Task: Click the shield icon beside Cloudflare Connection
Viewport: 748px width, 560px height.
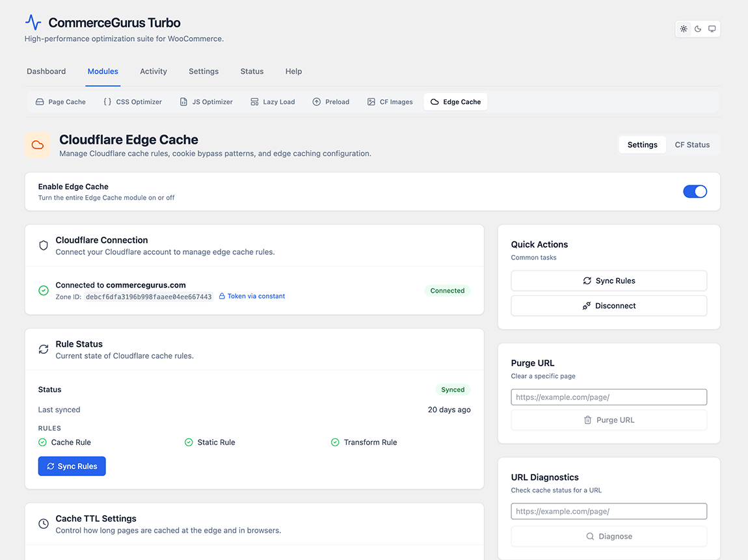Action: 44,246
